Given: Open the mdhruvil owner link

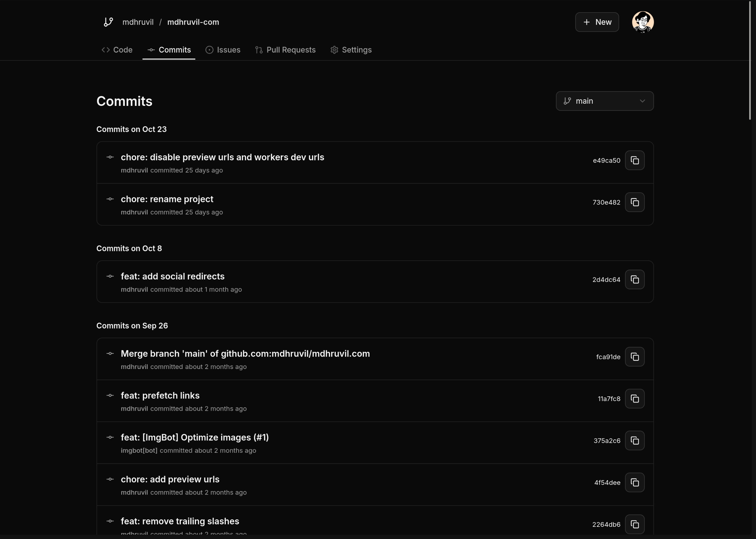Looking at the screenshot, I should (x=138, y=22).
